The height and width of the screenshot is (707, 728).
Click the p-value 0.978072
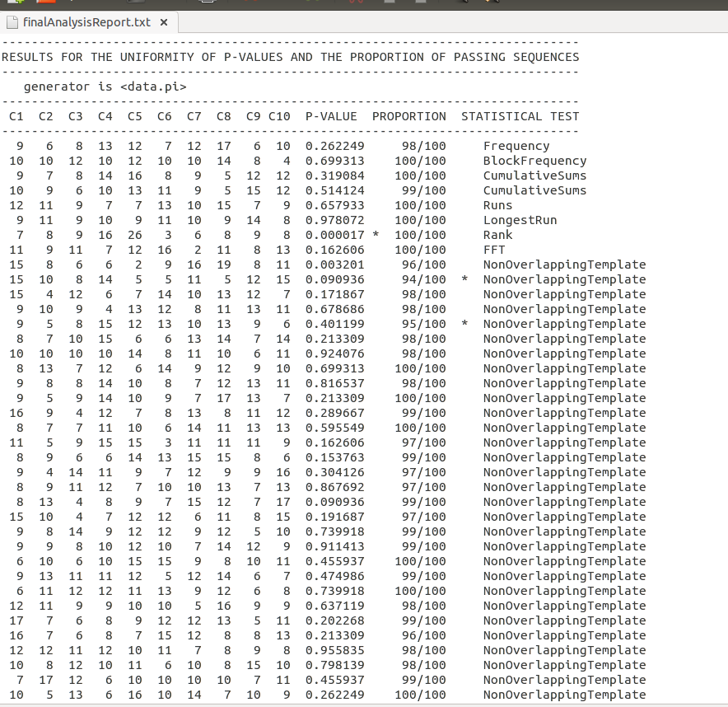click(x=334, y=220)
